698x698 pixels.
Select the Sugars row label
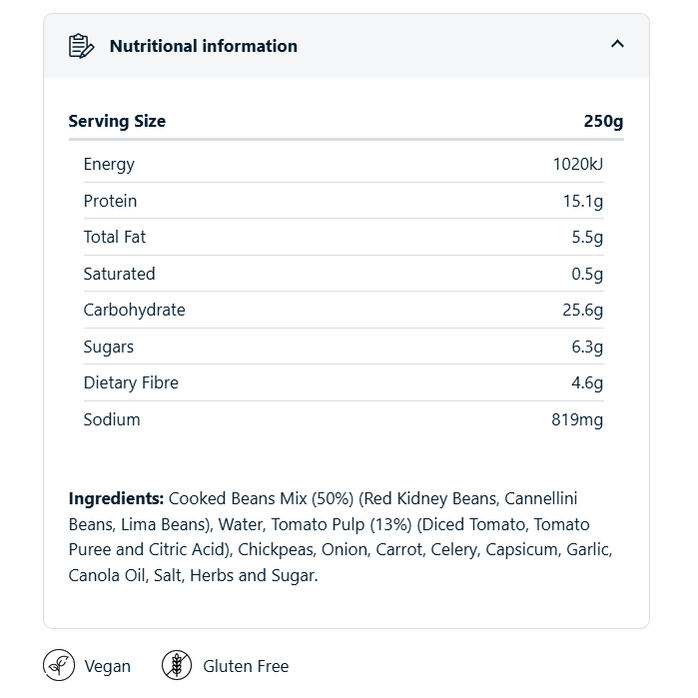(x=109, y=347)
